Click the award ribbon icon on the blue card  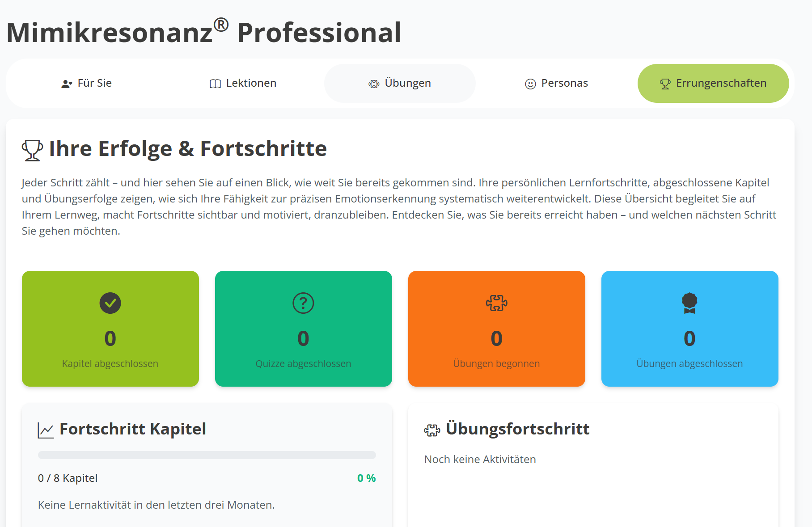pos(689,303)
